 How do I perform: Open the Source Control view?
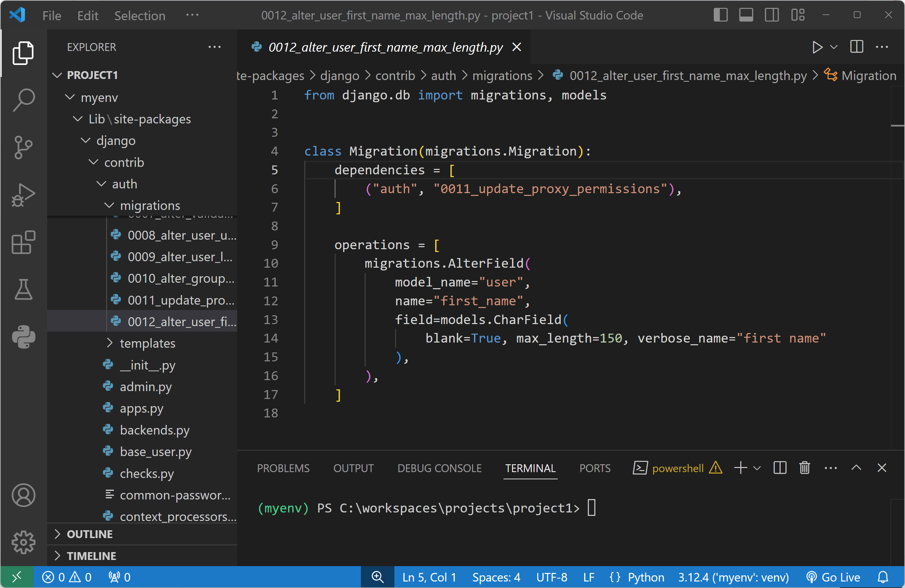point(24,148)
